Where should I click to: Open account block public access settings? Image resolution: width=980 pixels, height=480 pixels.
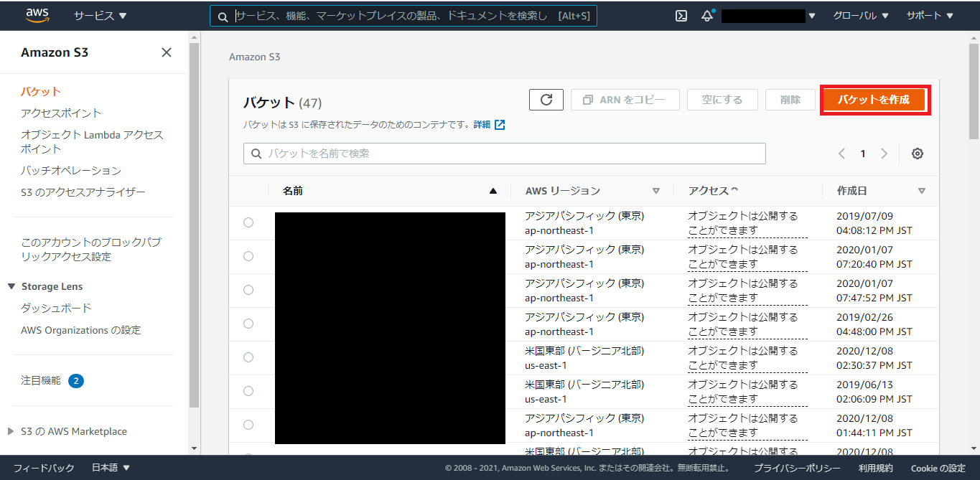click(91, 249)
